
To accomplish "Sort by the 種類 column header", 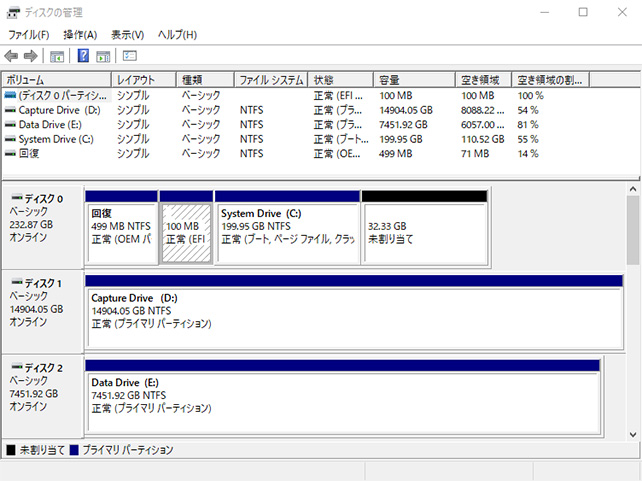I will 206,80.
